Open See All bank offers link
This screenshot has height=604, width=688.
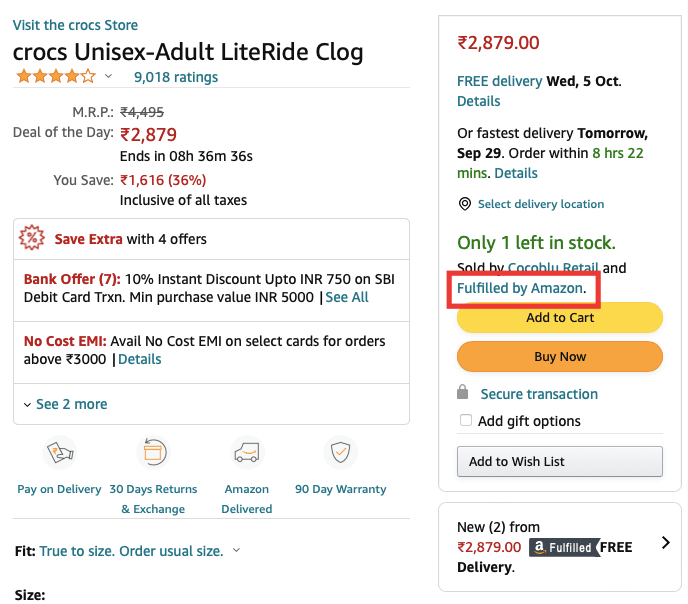347,297
